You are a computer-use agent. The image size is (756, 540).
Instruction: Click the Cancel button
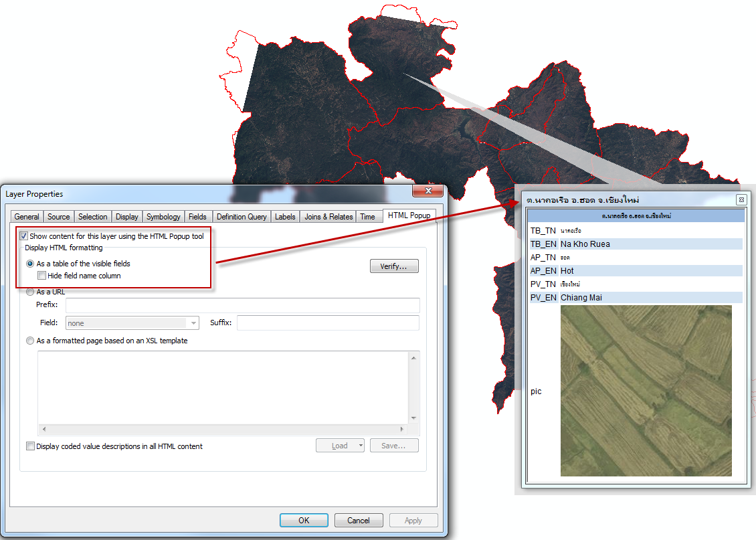point(359,520)
